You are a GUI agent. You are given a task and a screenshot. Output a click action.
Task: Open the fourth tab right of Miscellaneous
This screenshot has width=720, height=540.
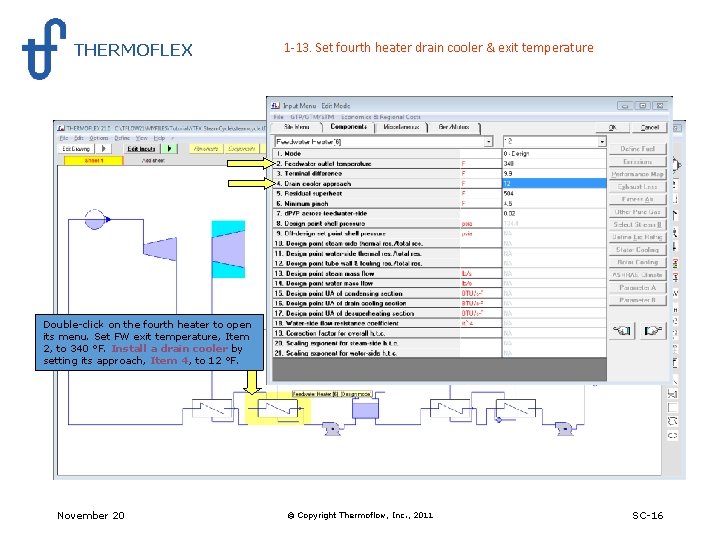tap(454, 127)
